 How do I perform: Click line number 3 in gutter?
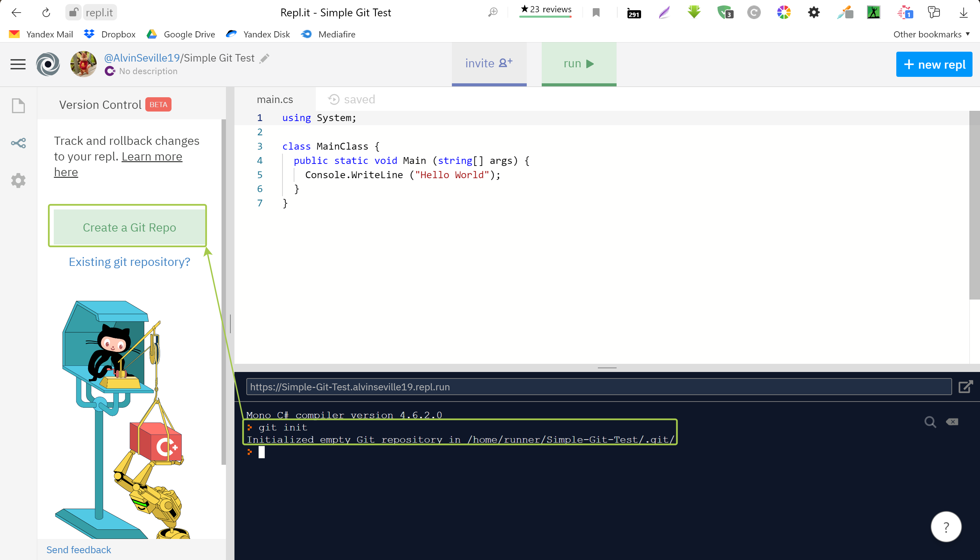coord(260,146)
